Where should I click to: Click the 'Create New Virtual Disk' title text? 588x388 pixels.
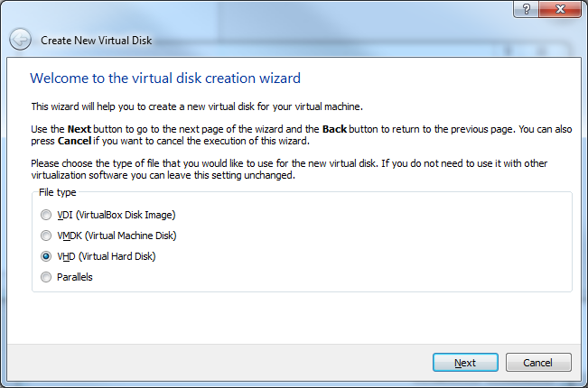click(x=97, y=41)
